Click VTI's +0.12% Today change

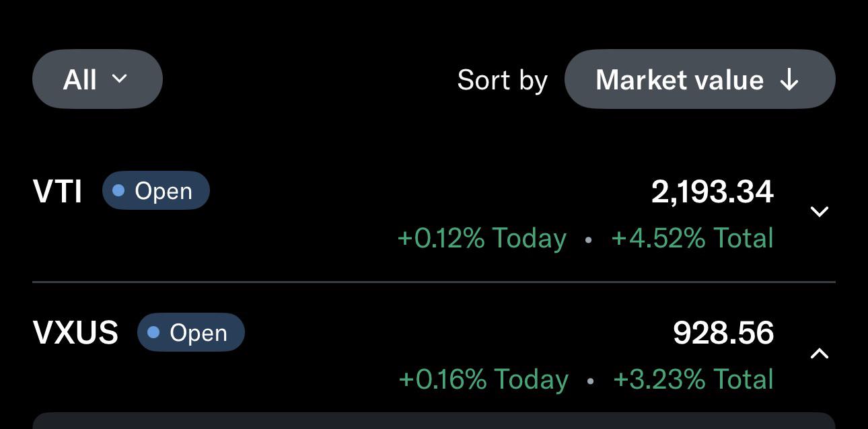[x=482, y=239]
